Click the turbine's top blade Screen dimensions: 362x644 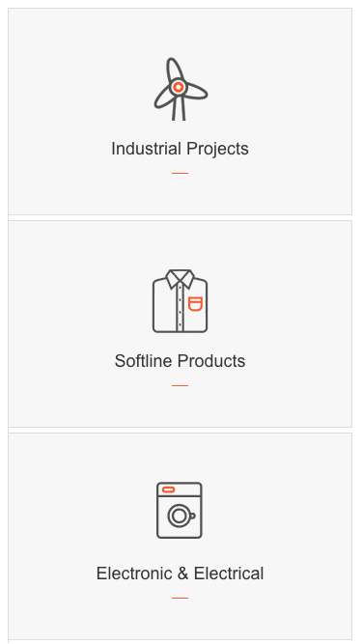coord(174,69)
